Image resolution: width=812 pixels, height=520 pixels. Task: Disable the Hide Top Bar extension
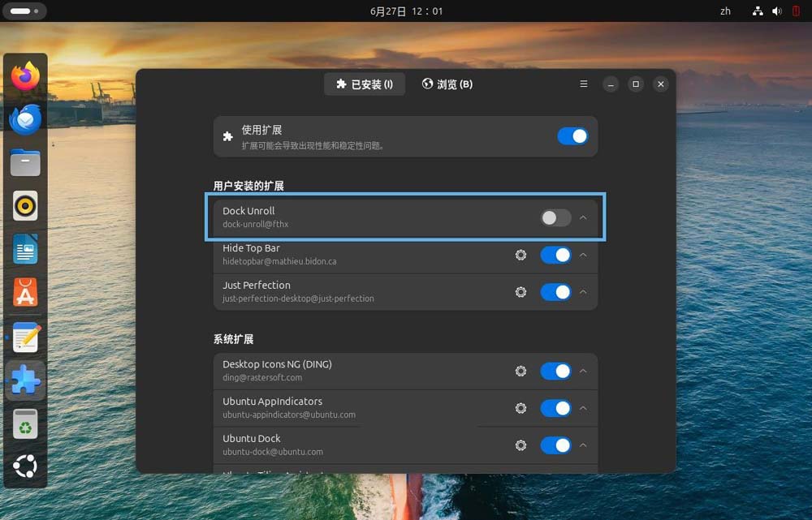click(x=555, y=255)
